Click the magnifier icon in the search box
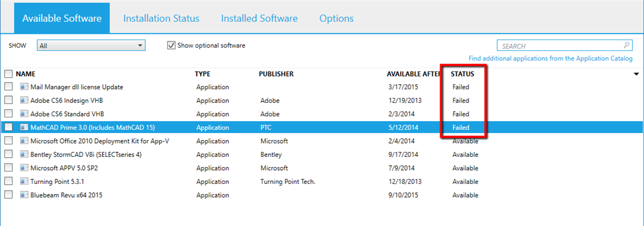Image resolution: width=644 pixels, height=226 pixels. [626, 46]
